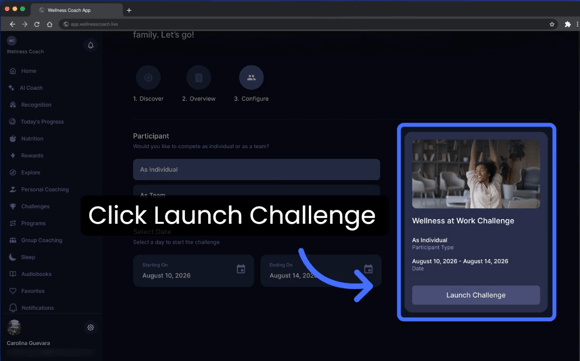The image size is (580, 361).
Task: Click the AI Coach sparkle icon
Action: [11, 88]
